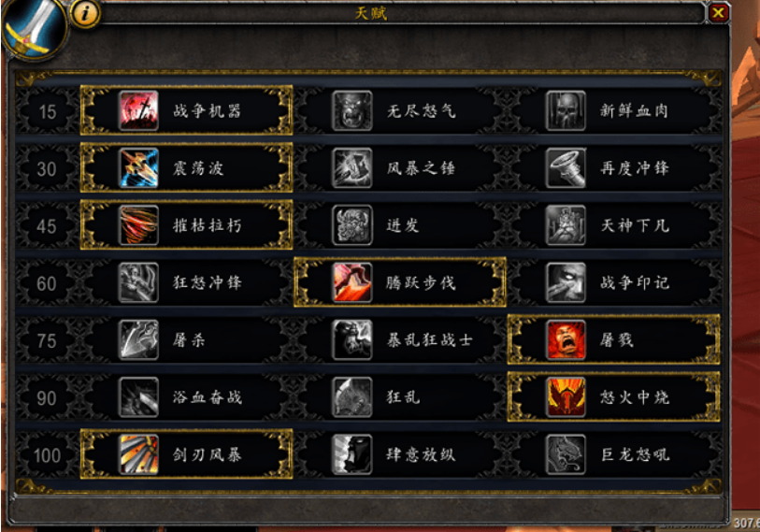Click the sword portrait icon top-left
760x532 pixels.
[34, 28]
